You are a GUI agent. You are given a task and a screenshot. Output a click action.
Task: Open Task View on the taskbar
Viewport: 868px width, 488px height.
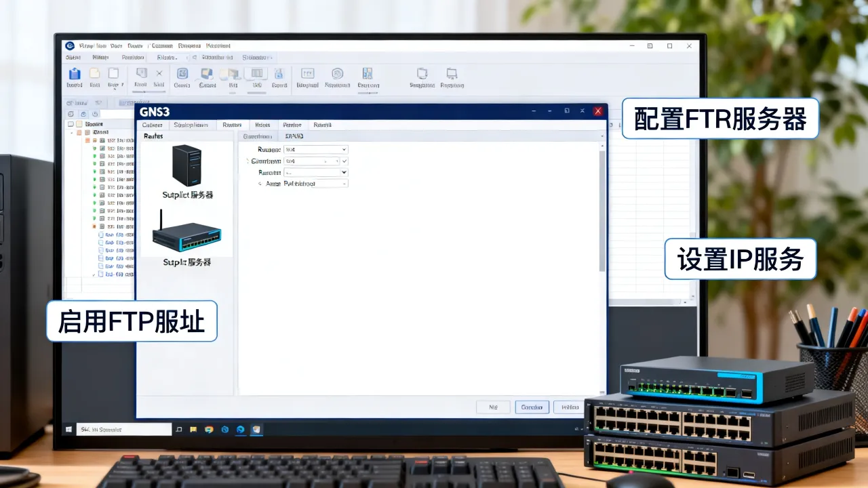(179, 429)
